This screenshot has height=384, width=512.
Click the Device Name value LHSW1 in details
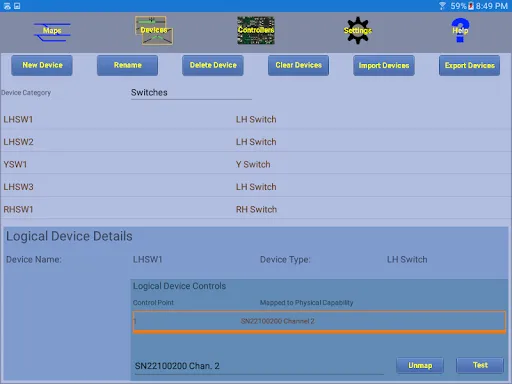click(148, 259)
